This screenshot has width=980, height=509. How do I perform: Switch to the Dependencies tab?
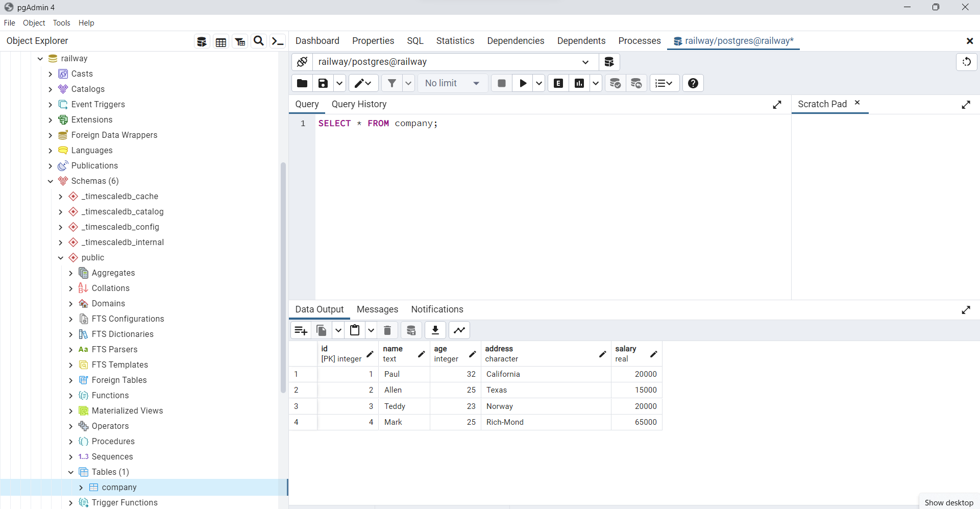(x=516, y=41)
